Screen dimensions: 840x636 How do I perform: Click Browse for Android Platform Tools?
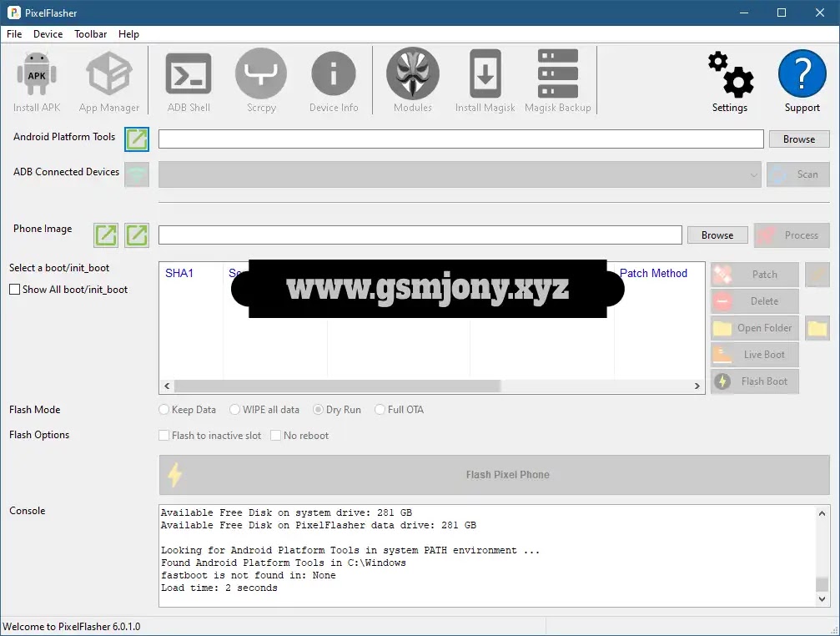tap(799, 139)
